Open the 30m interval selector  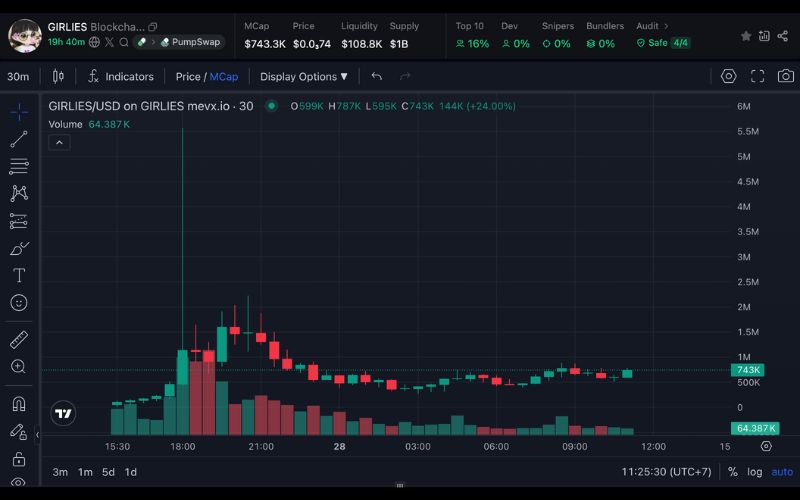pyautogui.click(x=18, y=77)
